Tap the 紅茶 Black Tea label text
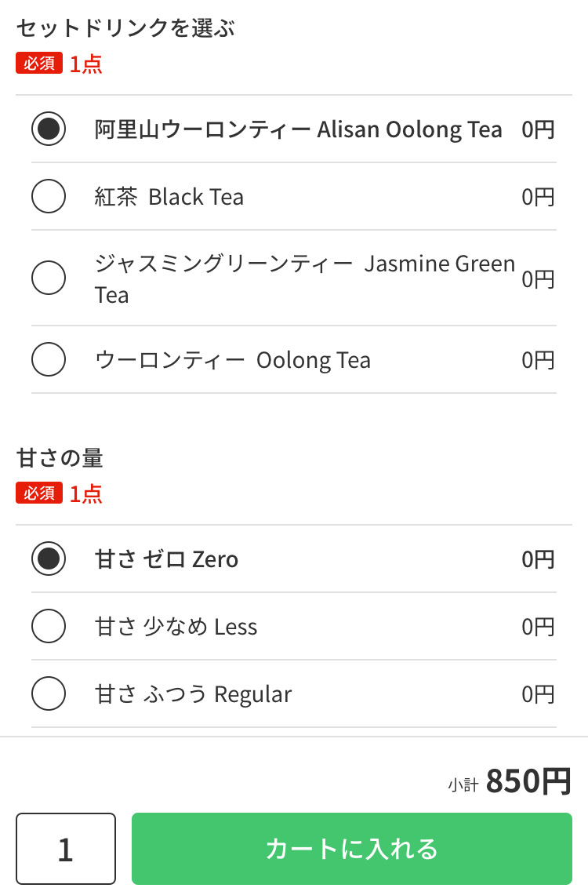Screen dimensions: 588x888 169,196
